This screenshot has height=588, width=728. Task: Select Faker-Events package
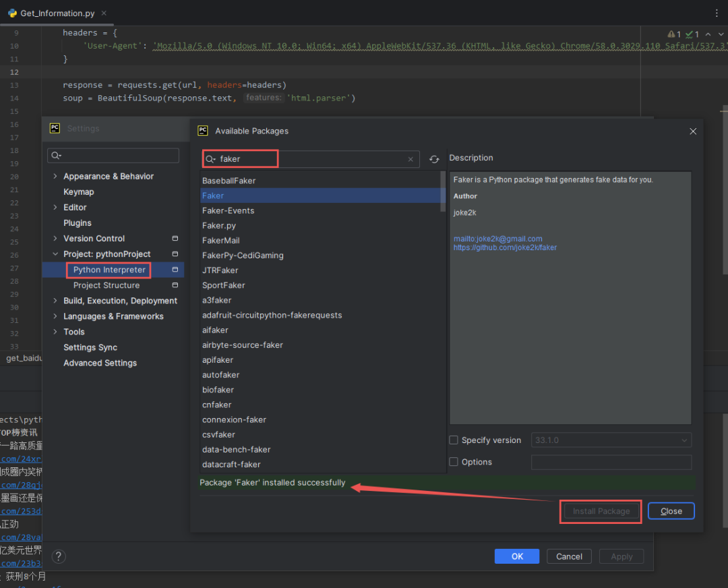pyautogui.click(x=321, y=210)
